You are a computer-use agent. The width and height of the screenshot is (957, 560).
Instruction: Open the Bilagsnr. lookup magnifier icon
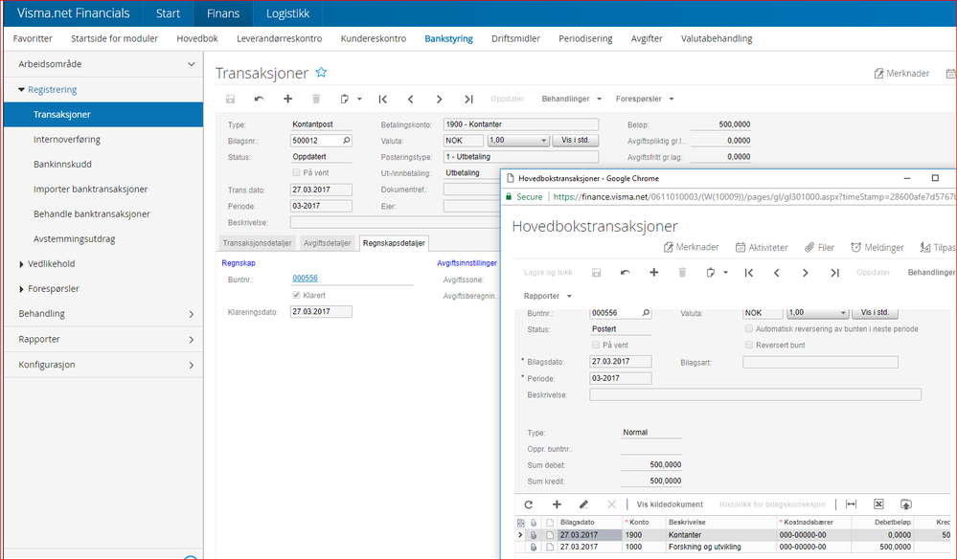346,141
